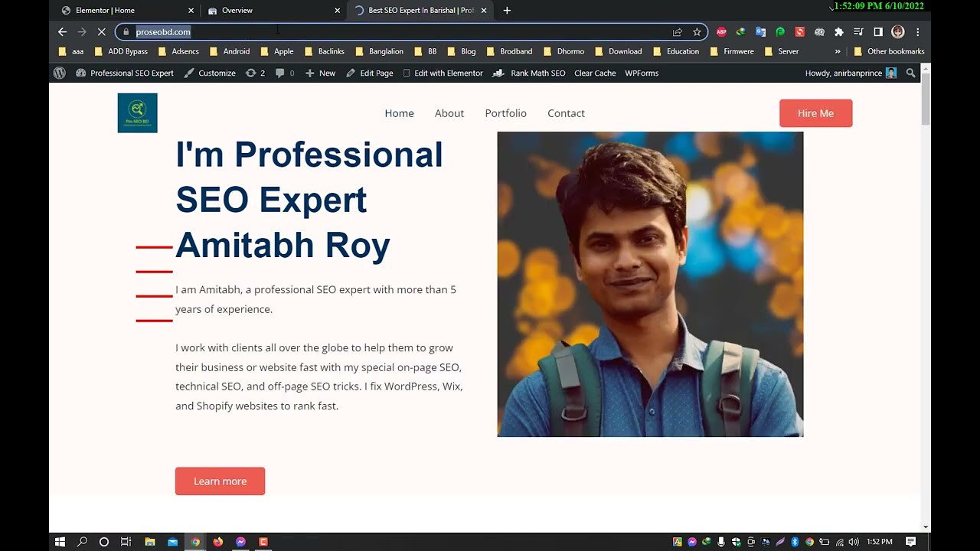Open the notification center icon

(x=910, y=542)
